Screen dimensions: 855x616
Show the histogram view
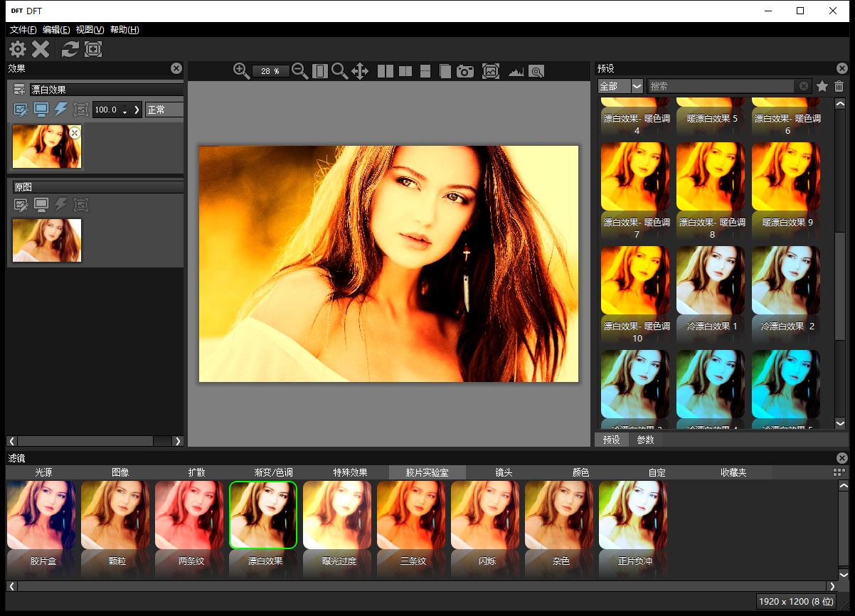(x=516, y=71)
